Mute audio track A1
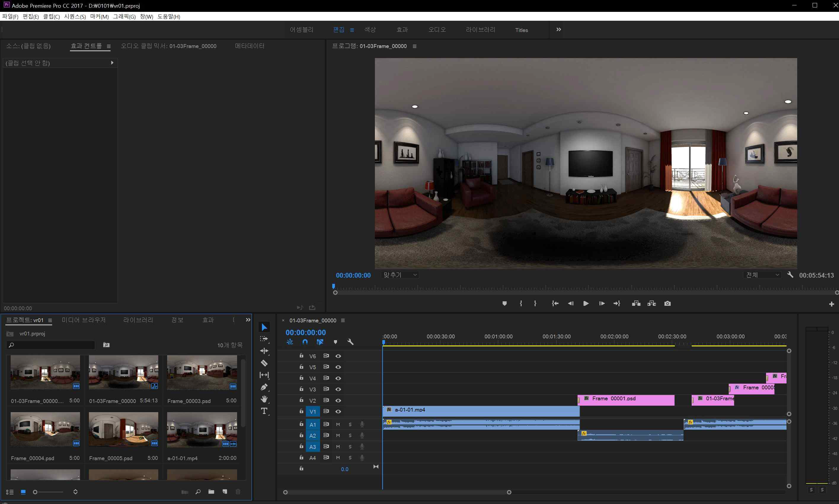839x504 pixels. click(x=338, y=424)
